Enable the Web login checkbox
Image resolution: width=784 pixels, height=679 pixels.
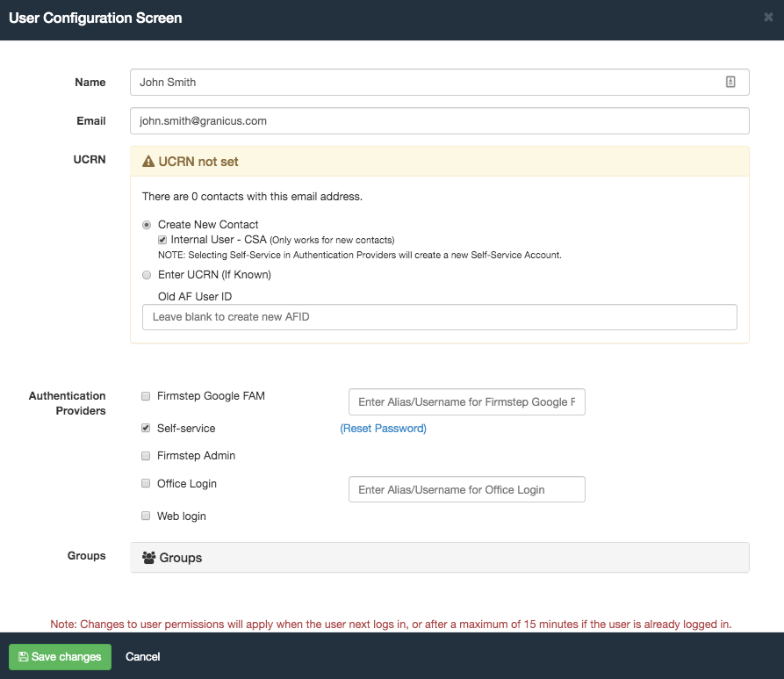(x=145, y=516)
